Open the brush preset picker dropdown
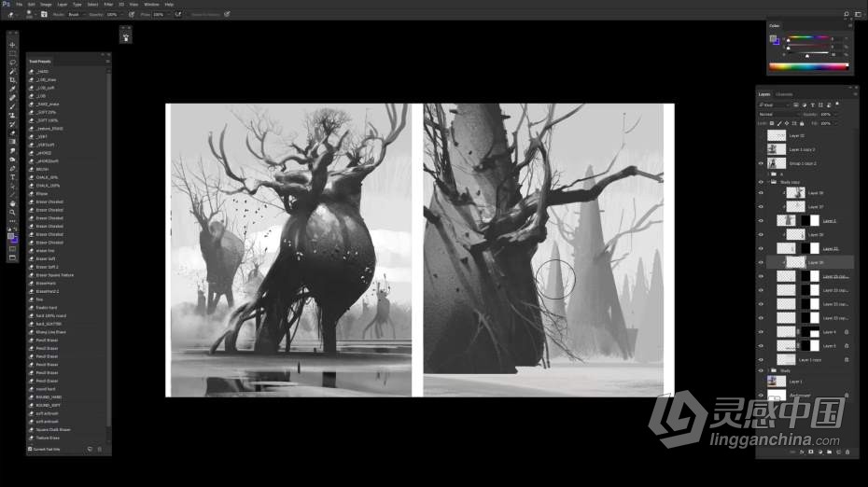This screenshot has width=868, height=487. [x=31, y=14]
